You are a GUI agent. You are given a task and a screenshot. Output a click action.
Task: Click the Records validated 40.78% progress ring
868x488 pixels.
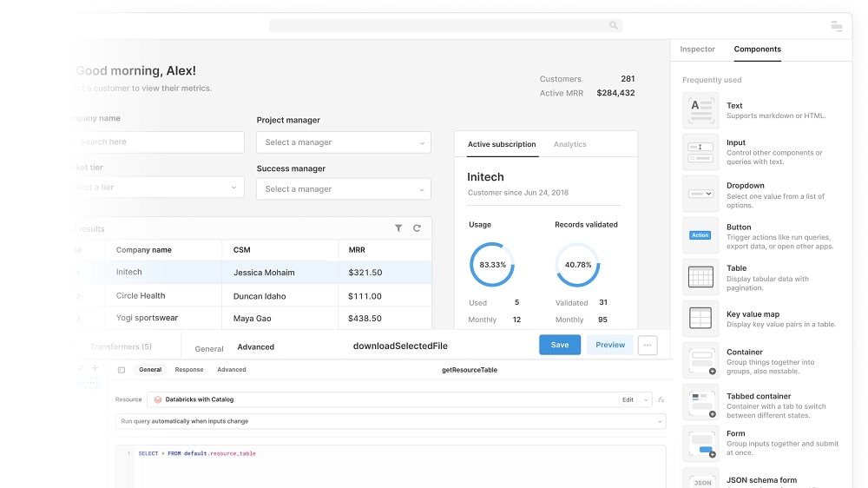tap(578, 265)
